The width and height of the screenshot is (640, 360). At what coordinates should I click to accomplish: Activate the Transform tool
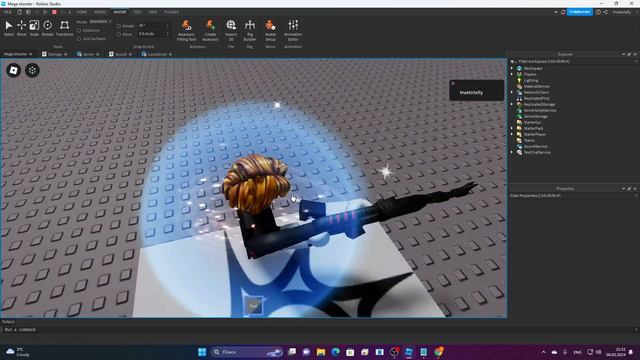point(64,28)
